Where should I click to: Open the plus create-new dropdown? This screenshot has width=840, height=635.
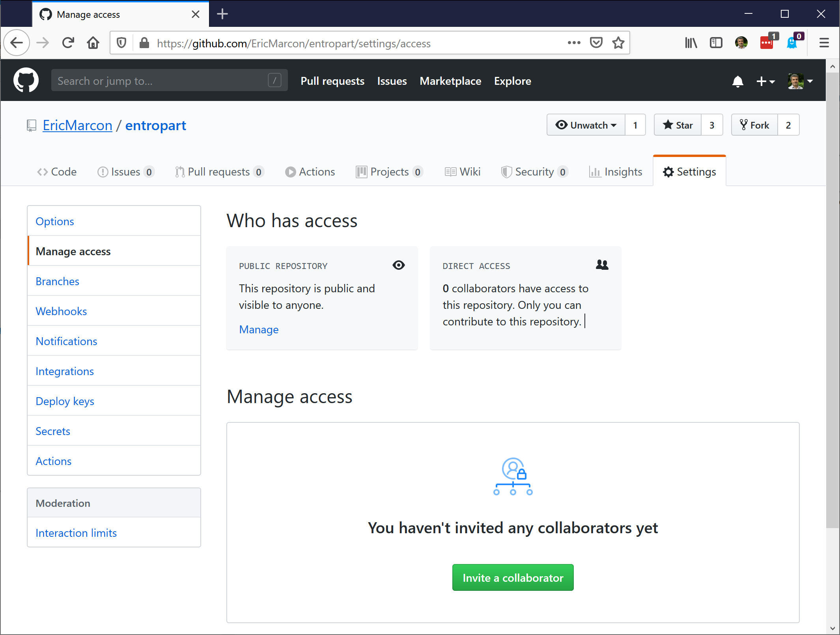[765, 81]
